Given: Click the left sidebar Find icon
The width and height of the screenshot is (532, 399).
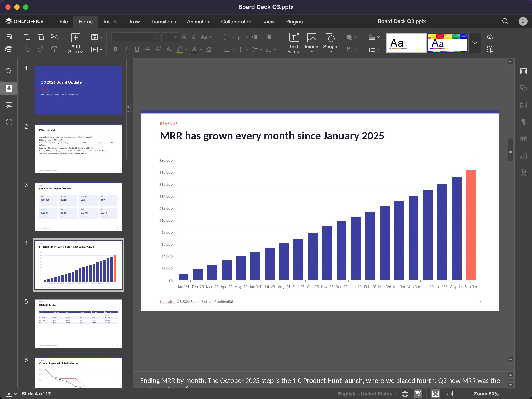Looking at the screenshot, I should (9, 71).
